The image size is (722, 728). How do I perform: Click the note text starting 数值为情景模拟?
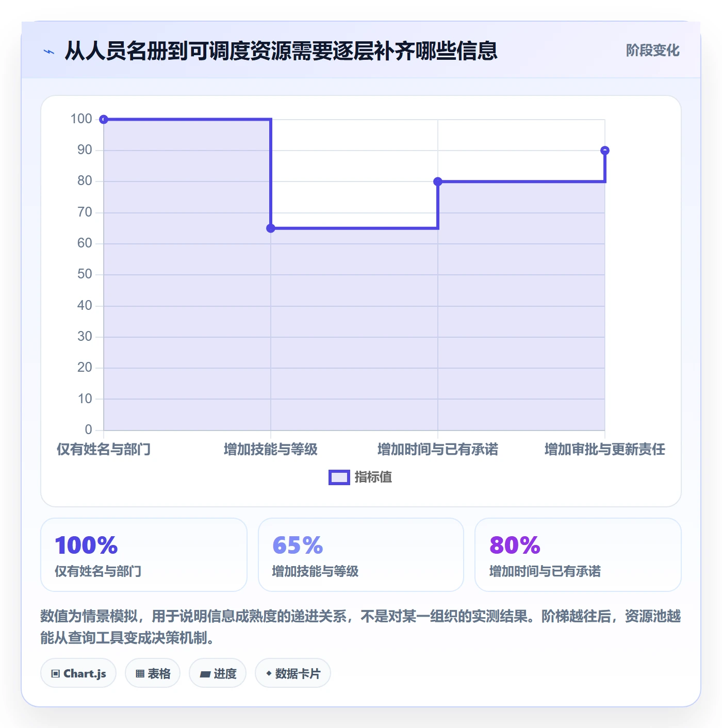point(360,627)
